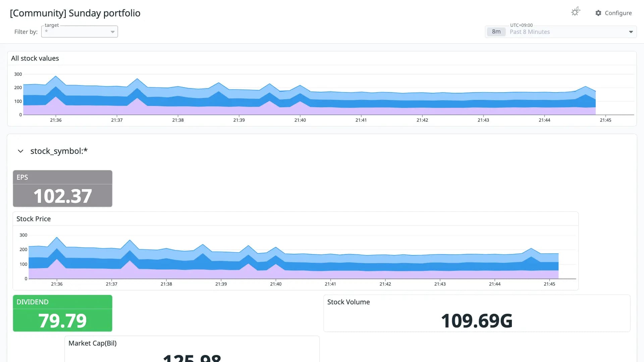Collapse the stock_symbol:* group chevron
644x362 pixels.
point(20,151)
